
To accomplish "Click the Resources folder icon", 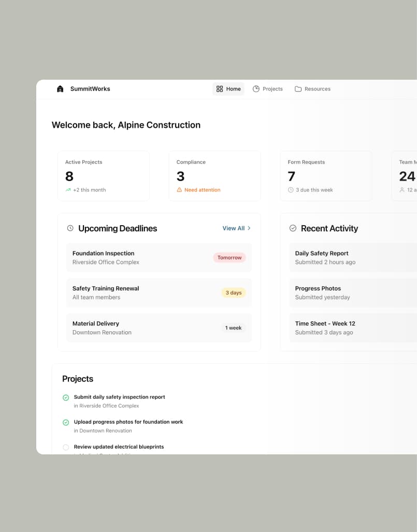I will (298, 89).
